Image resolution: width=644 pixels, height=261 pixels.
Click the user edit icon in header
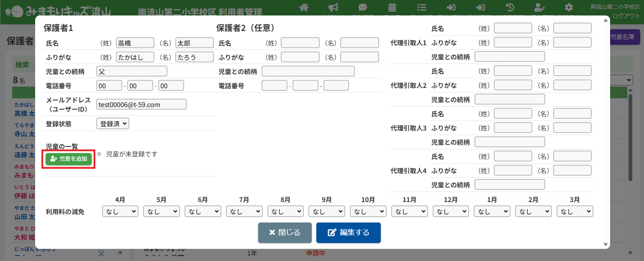click(539, 8)
